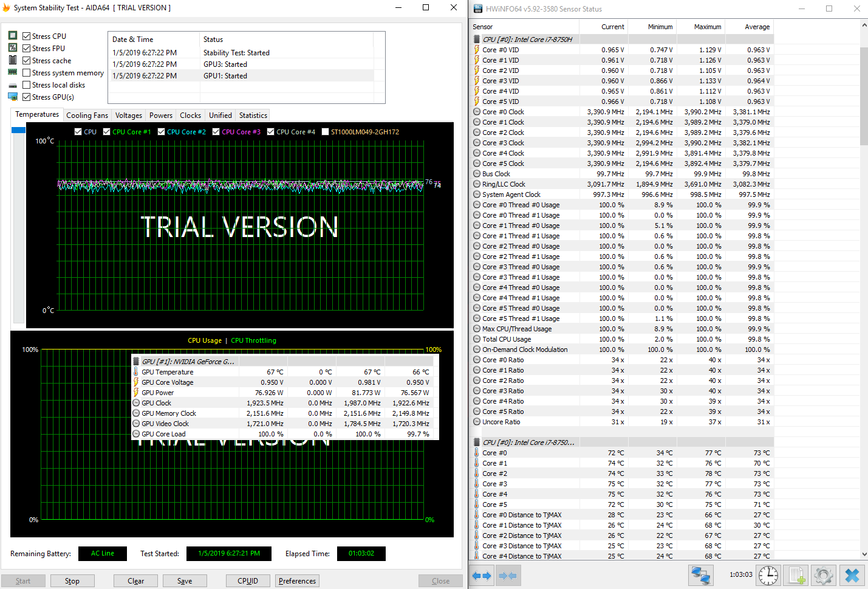Click the lightning icon next to GPU Power
Viewport: 868px width, 589px height.
pyautogui.click(x=136, y=393)
